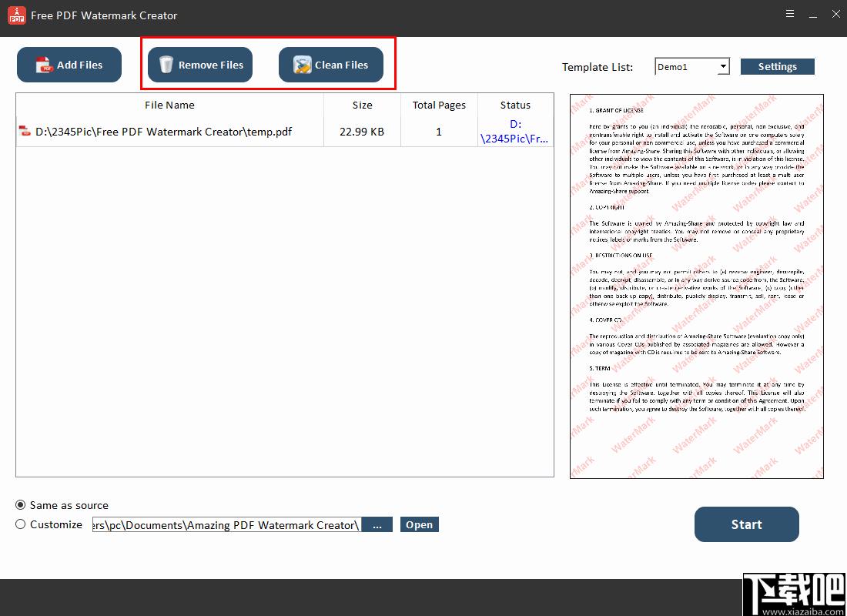Select the Total Pages column header
The image size is (847, 616).
click(439, 105)
